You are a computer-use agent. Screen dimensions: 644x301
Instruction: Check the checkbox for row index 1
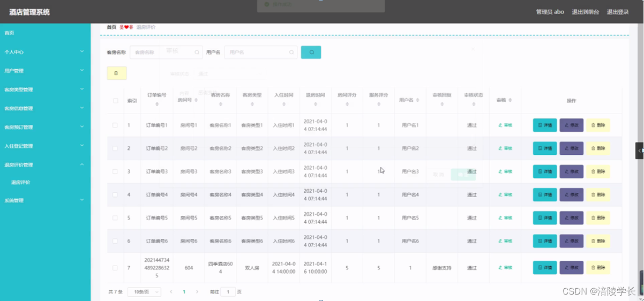click(115, 125)
